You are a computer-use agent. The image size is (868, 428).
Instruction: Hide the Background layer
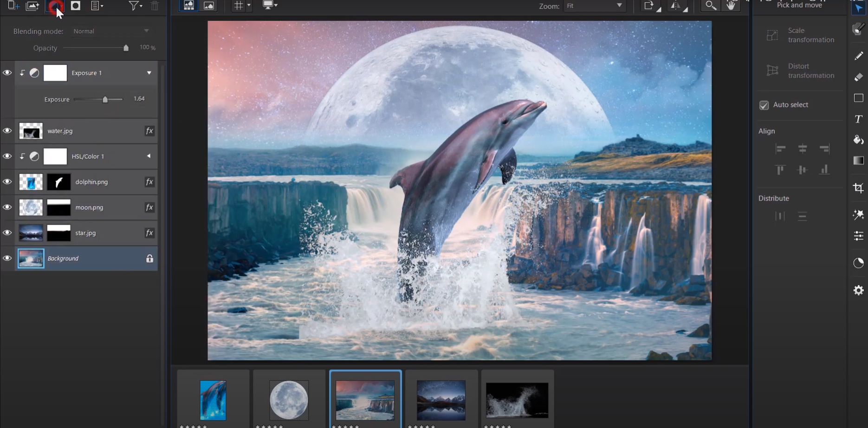[x=7, y=259]
